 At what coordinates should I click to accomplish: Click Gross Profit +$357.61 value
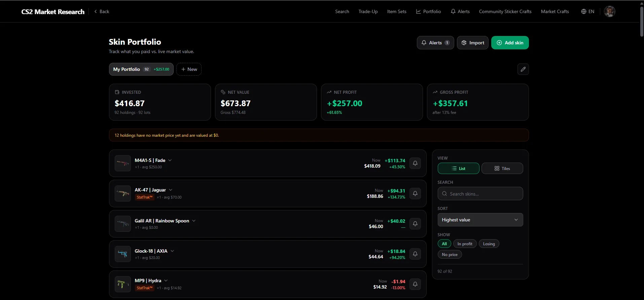click(450, 103)
